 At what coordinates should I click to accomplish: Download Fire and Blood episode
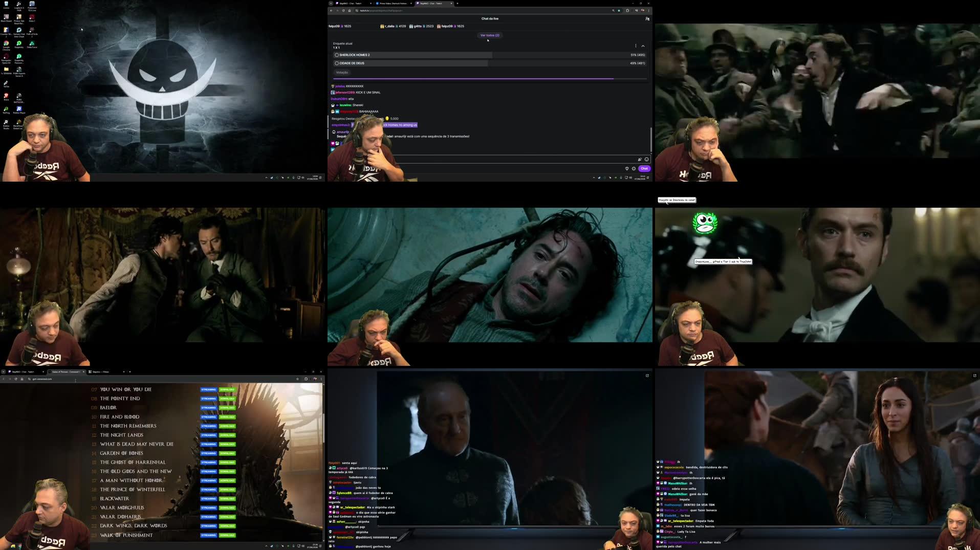tap(227, 417)
